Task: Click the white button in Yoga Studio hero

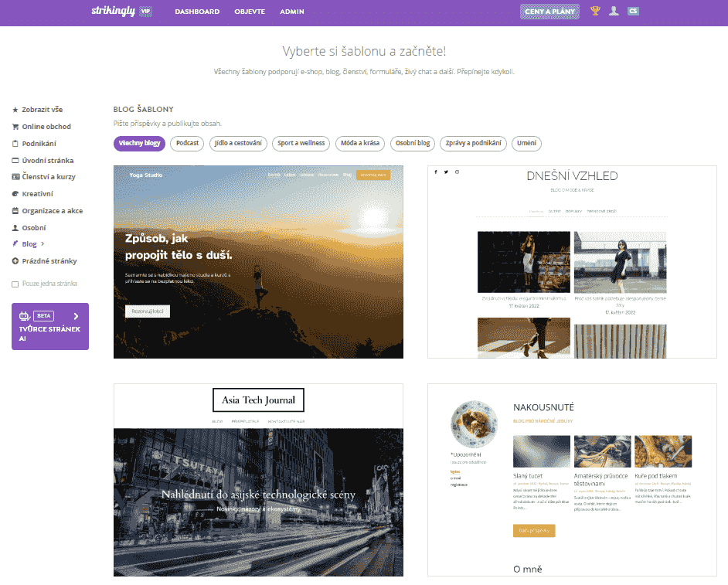Action: [148, 311]
